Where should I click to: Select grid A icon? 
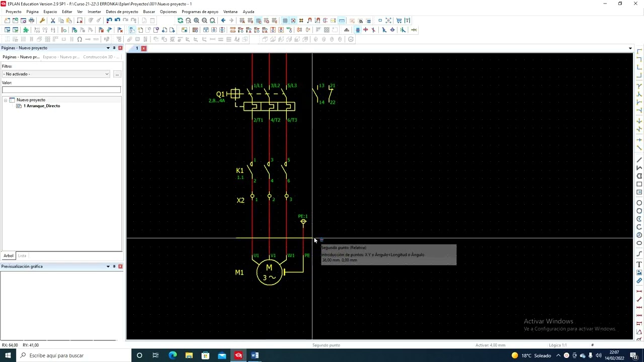(x=242, y=21)
